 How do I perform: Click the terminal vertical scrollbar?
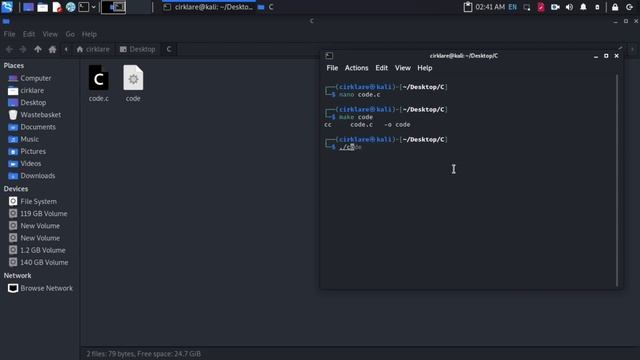[617, 180]
